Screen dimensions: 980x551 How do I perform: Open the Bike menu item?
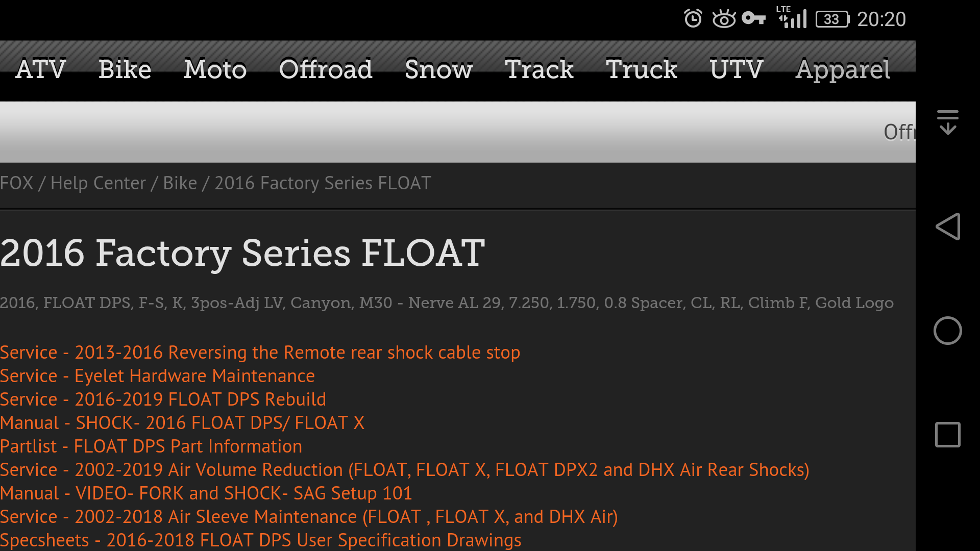[x=125, y=69]
